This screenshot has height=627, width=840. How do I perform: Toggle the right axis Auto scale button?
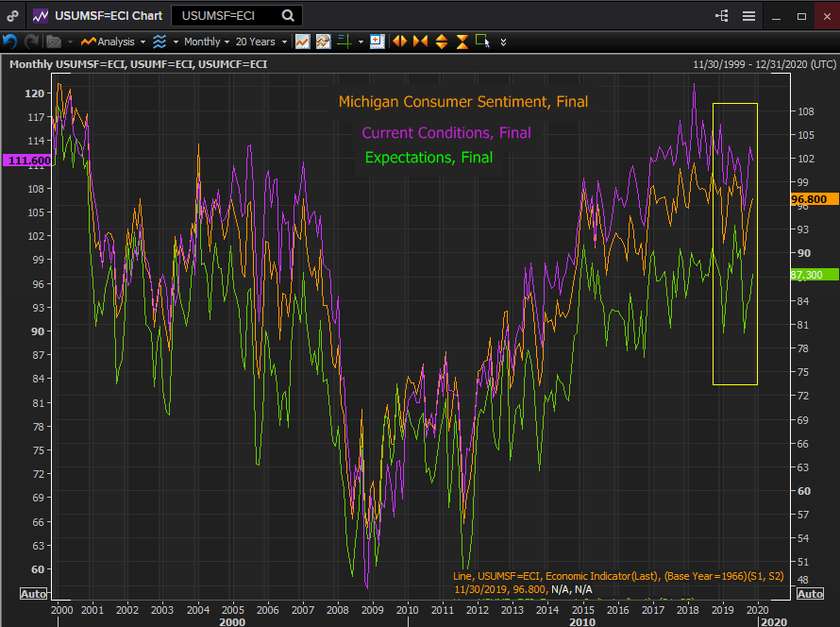(x=810, y=594)
